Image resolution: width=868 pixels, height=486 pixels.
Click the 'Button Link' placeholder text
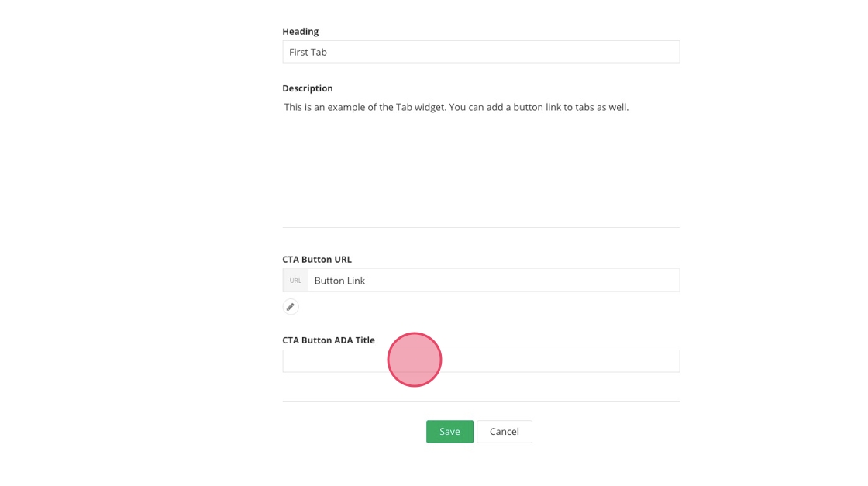point(339,281)
